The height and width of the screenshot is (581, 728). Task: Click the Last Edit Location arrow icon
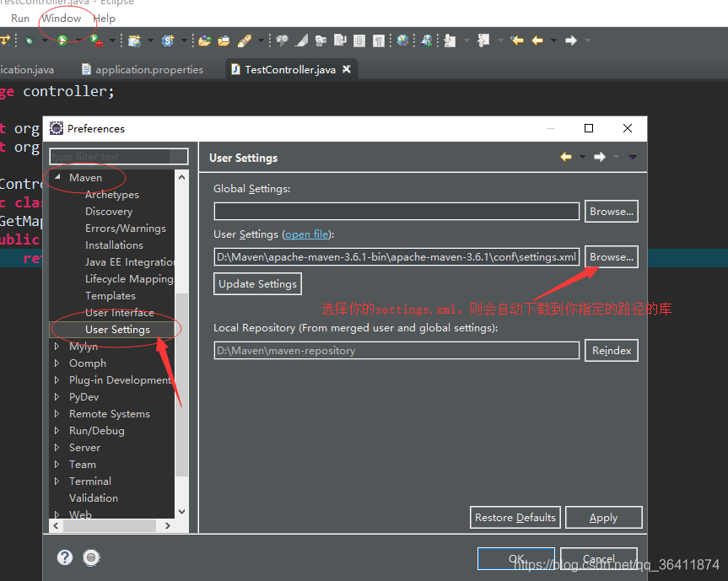tap(517, 40)
